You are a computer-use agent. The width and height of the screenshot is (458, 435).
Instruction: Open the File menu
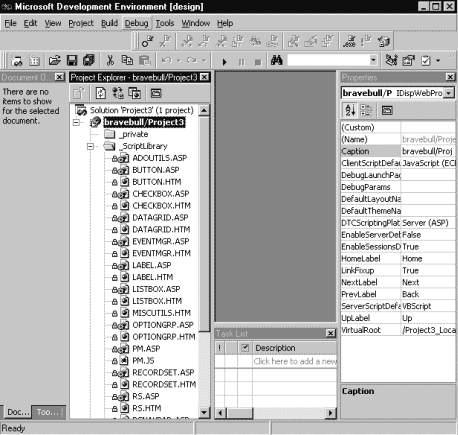pos(10,23)
